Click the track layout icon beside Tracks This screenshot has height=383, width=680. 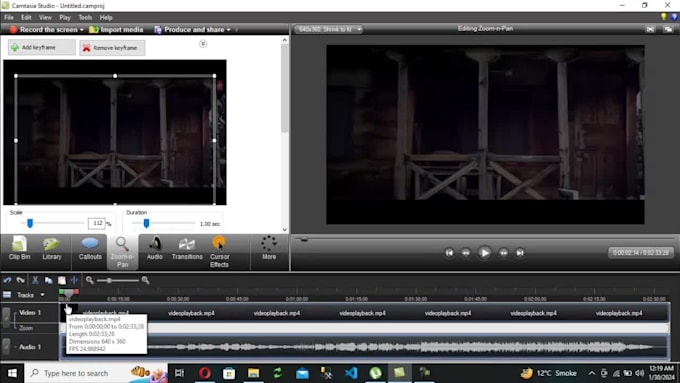tap(7, 295)
